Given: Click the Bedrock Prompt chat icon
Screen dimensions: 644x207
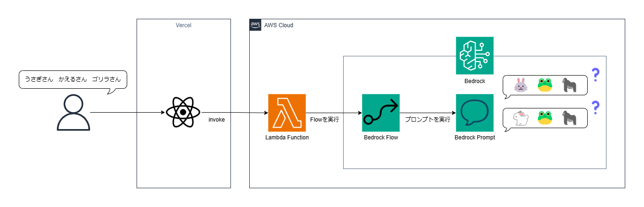Looking at the screenshot, I should coord(475,113).
